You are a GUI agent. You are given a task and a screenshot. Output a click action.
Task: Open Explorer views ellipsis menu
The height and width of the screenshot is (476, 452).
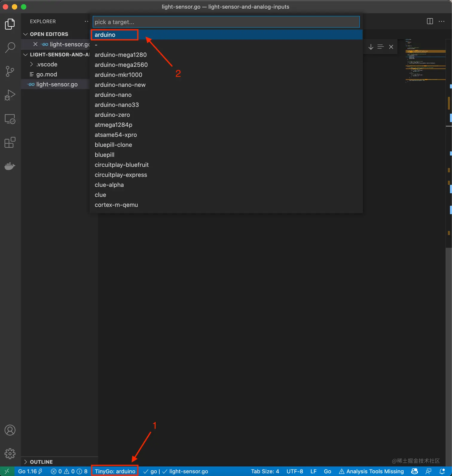click(x=86, y=21)
